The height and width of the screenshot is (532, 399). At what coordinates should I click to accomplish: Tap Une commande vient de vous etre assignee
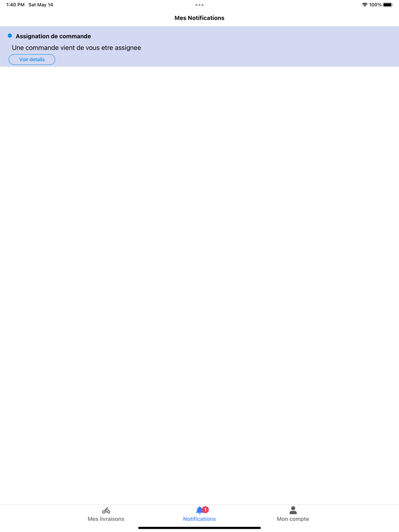pos(77,48)
